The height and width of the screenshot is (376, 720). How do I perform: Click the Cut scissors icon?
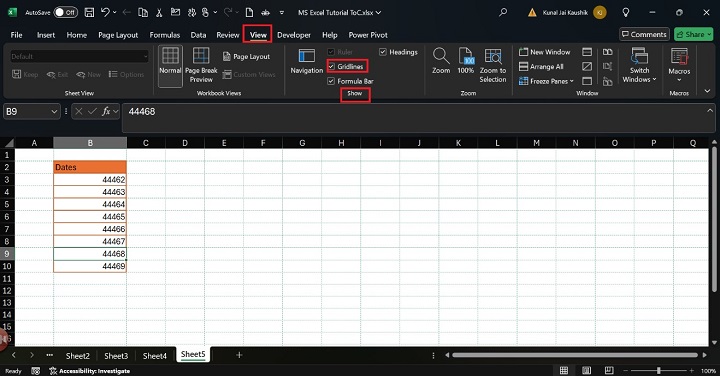click(159, 13)
